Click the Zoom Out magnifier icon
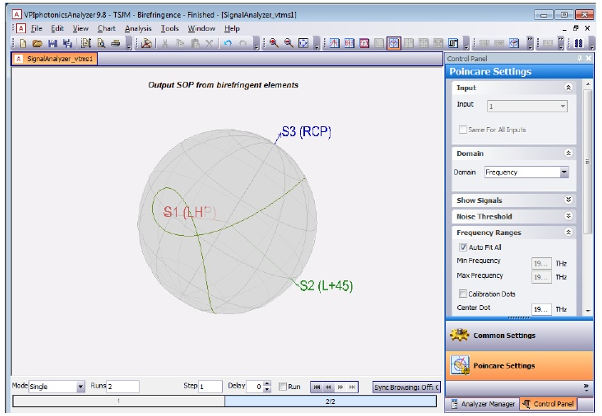 pyautogui.click(x=288, y=43)
